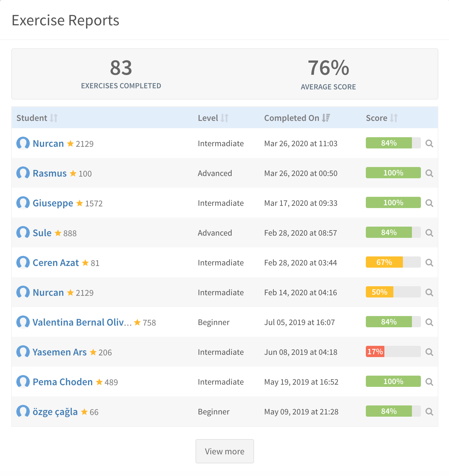Open Giuseppe's student profile link
Screen dimensions: 449x476
coord(53,203)
